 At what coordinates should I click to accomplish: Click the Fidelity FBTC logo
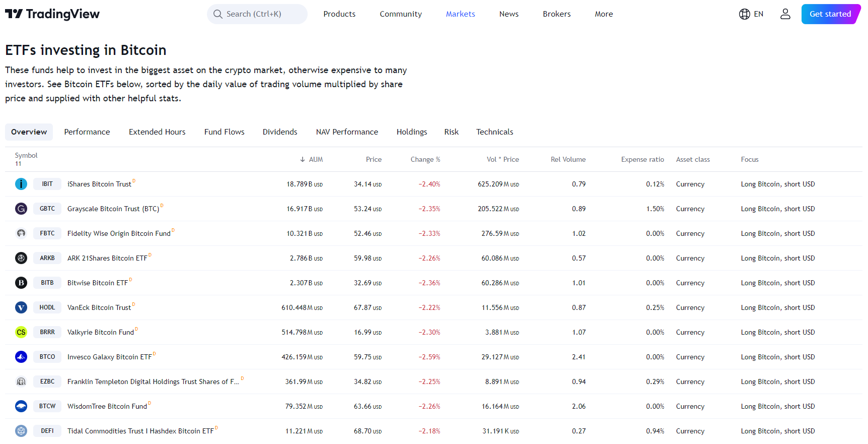pyautogui.click(x=21, y=233)
